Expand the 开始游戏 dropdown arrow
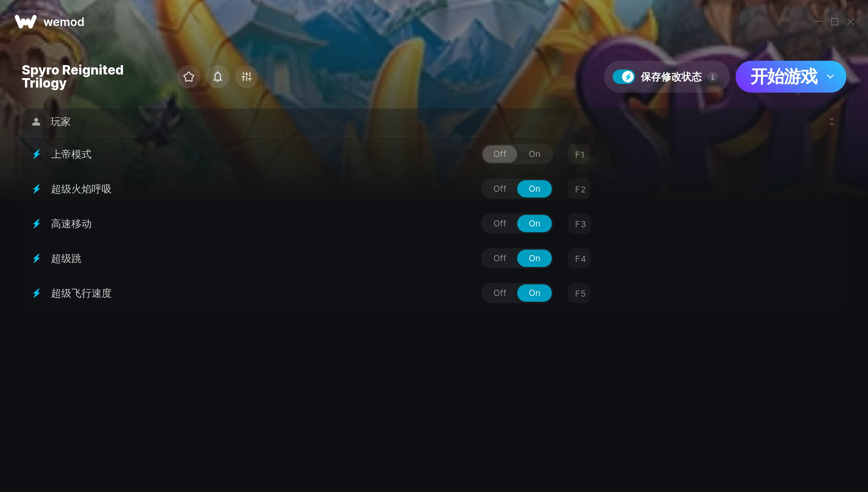The width and height of the screenshot is (868, 492). [830, 77]
